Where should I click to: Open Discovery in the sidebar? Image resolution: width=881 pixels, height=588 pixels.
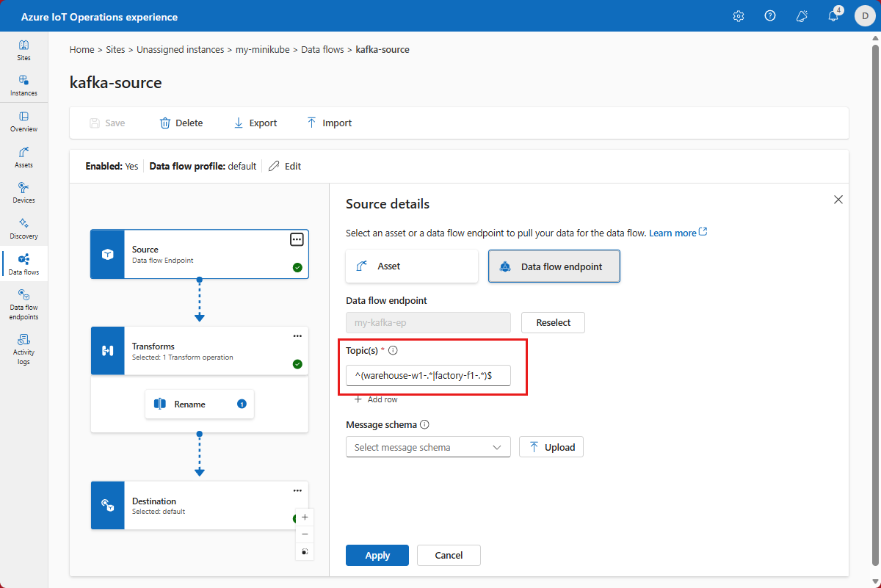[23, 228]
